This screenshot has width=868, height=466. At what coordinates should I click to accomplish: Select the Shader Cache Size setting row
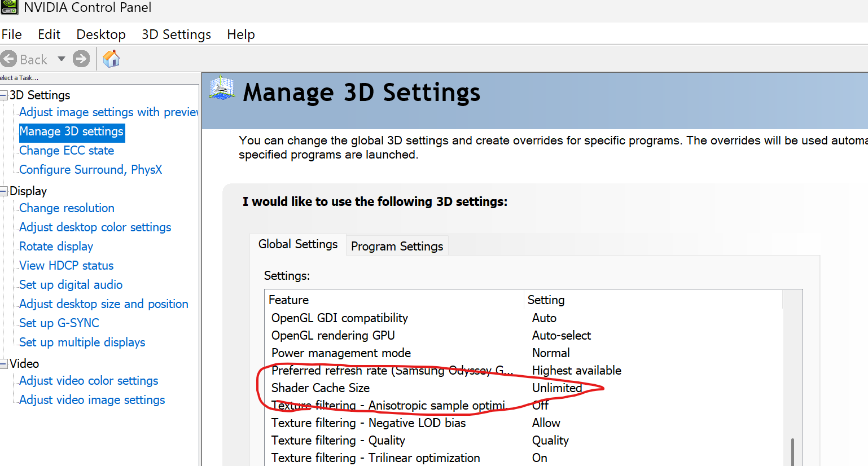tap(321, 388)
